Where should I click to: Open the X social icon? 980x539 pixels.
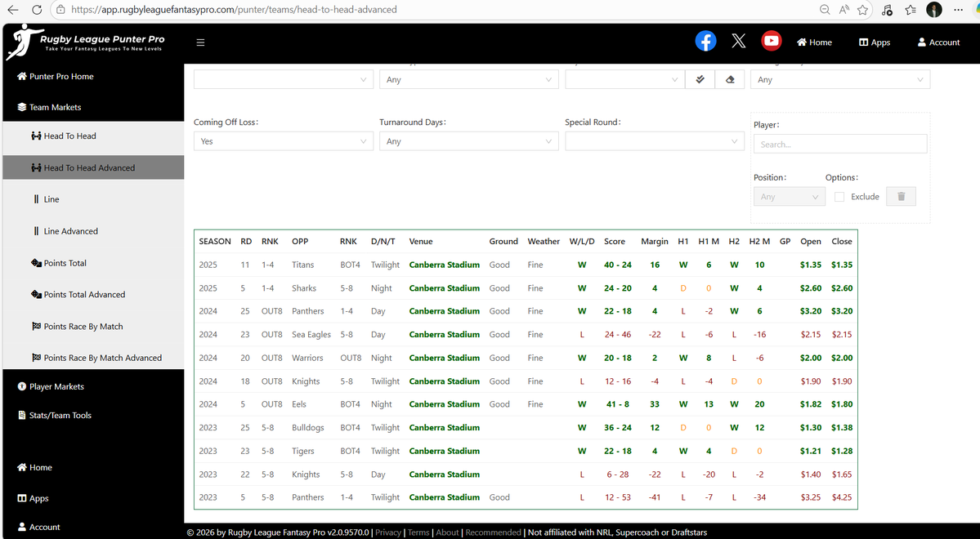pyautogui.click(x=738, y=41)
